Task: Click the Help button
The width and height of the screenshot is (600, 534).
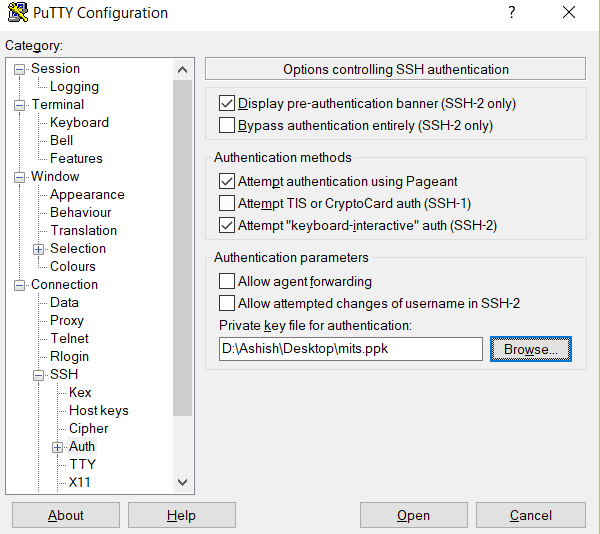Action: pyautogui.click(x=182, y=515)
